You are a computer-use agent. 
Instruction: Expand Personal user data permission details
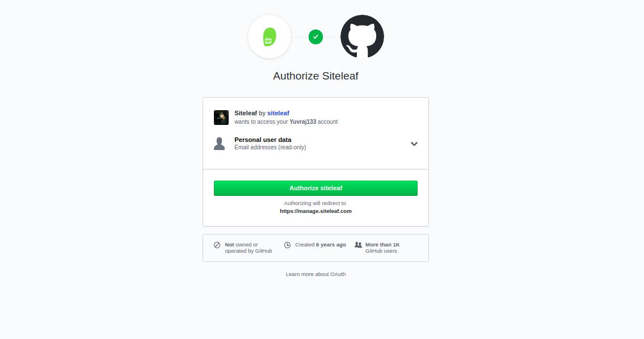tap(414, 144)
